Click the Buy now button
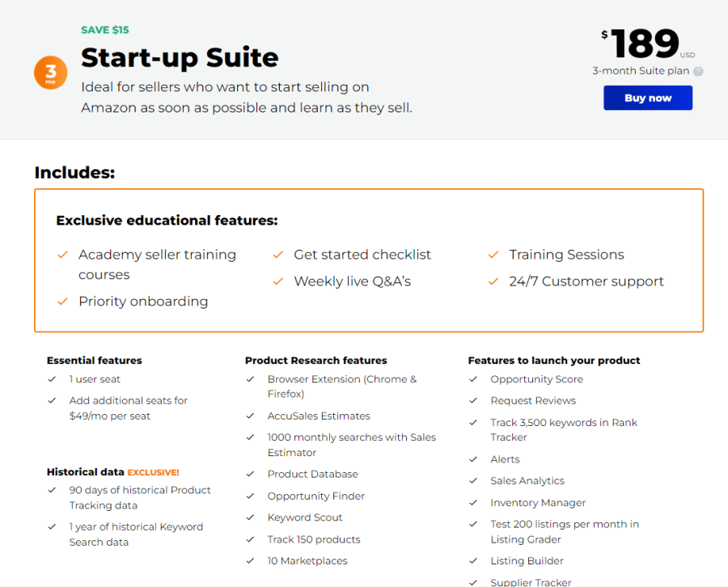Screen dimensions: 728x587 point(648,98)
